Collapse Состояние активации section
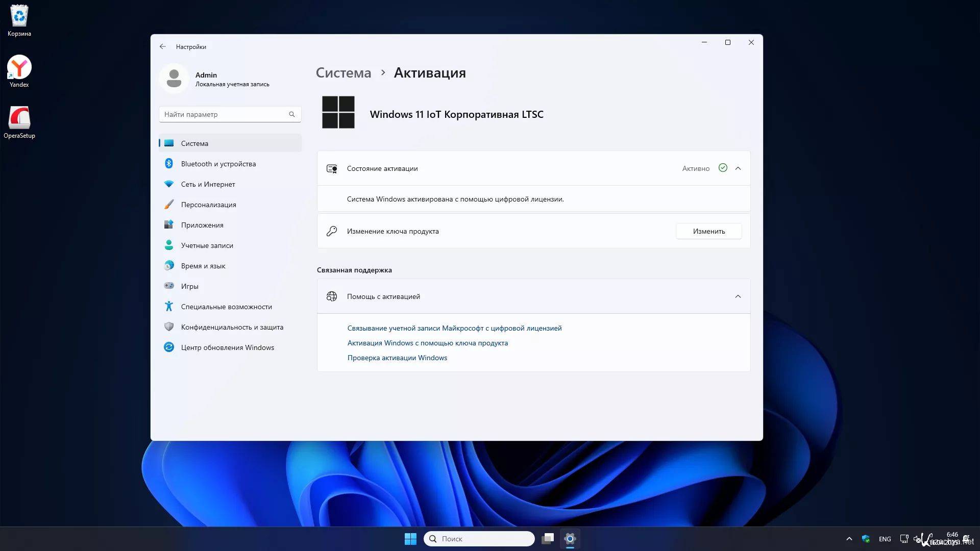980x551 pixels. click(x=738, y=168)
